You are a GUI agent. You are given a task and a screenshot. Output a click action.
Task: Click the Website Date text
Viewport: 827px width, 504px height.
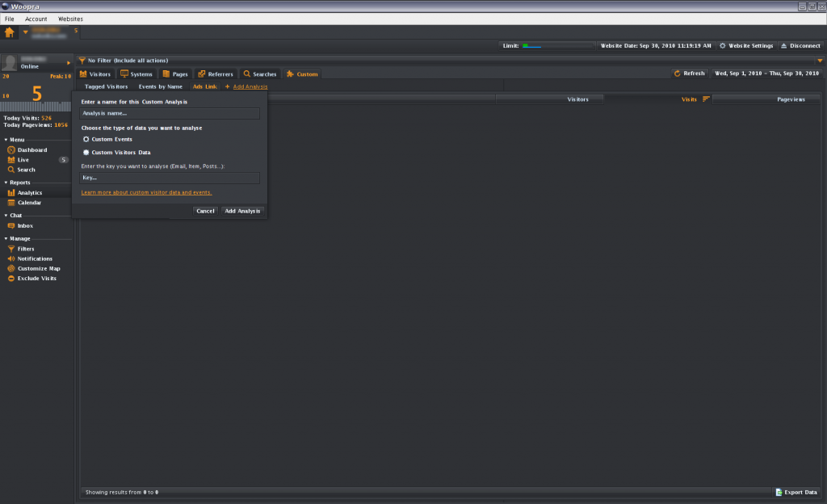[656, 46]
